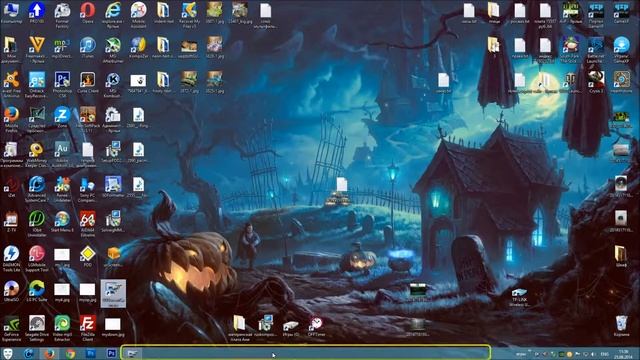
Task: Launch IObit Uninstaller shortcut
Action: pos(36,223)
